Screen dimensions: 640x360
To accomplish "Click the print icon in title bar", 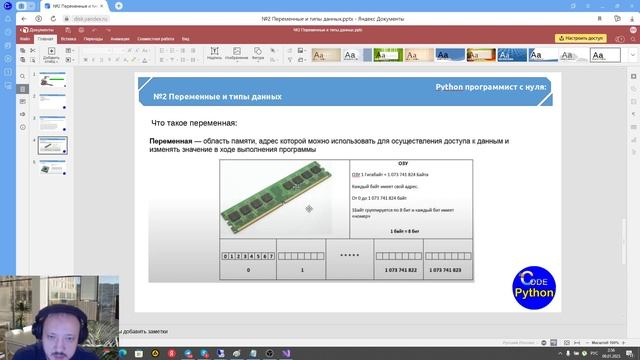I will [x=81, y=30].
